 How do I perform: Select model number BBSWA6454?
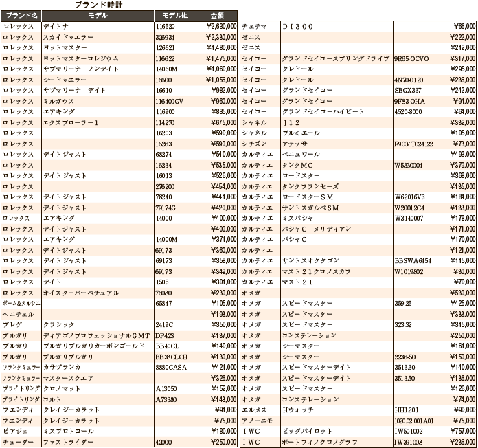[413, 260]
